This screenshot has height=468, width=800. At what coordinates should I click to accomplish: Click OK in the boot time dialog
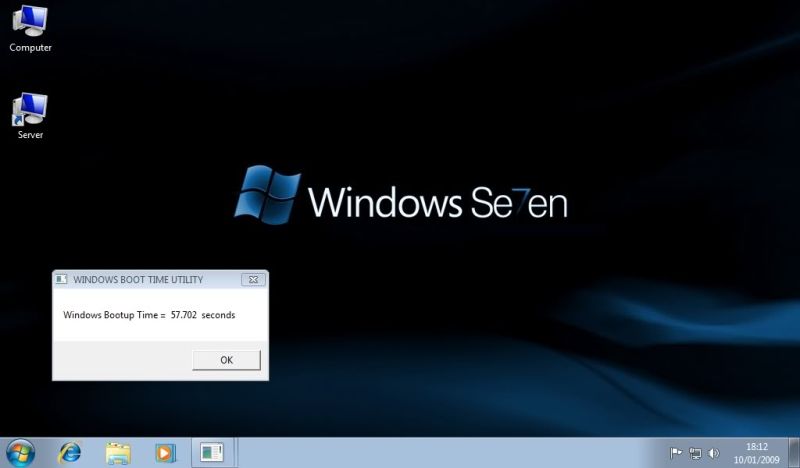coord(227,360)
